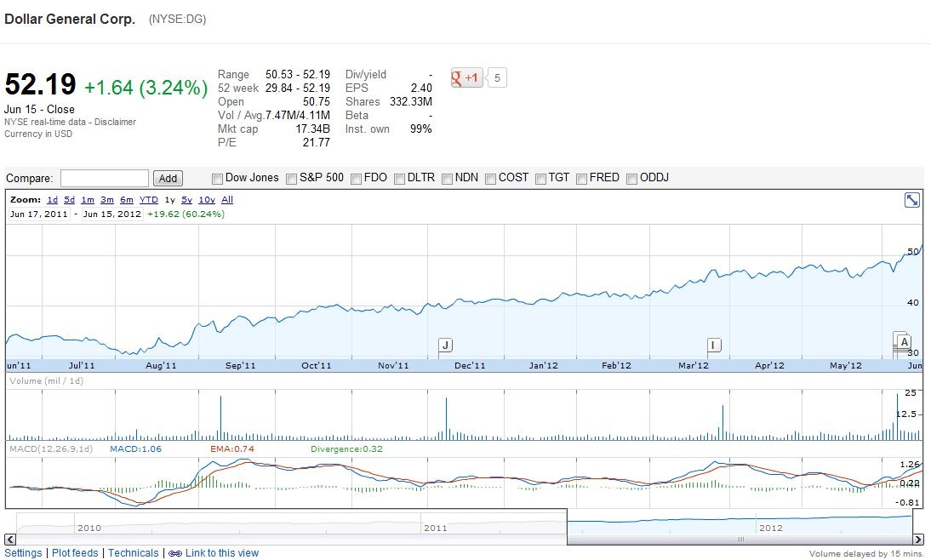Image resolution: width=931 pixels, height=560 pixels.
Task: Click the Link to this view link
Action: (222, 553)
